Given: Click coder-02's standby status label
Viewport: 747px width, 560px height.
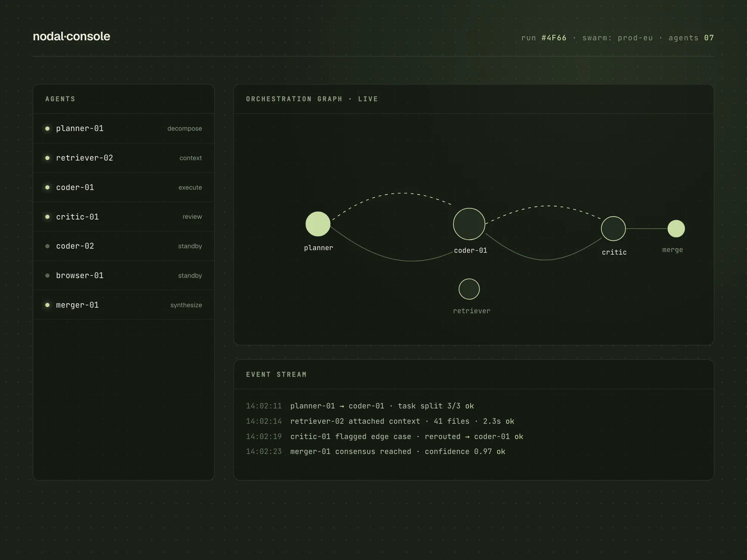Looking at the screenshot, I should 190,246.
